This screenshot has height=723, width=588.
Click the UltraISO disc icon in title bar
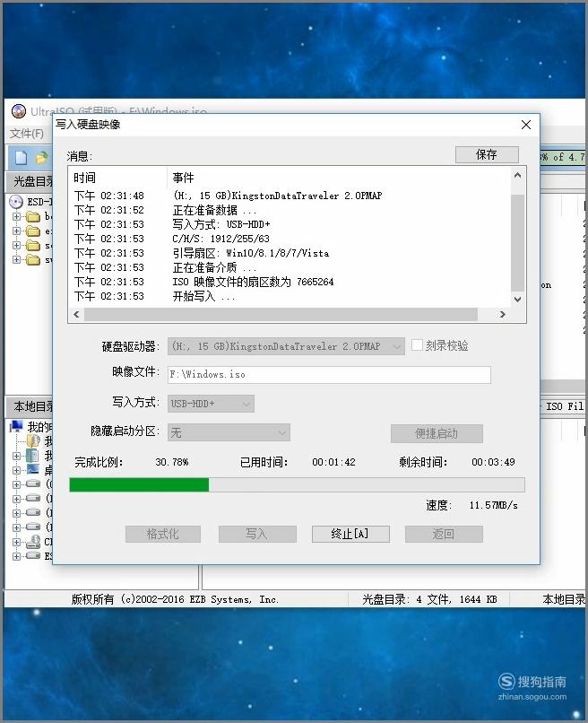[x=19, y=111]
